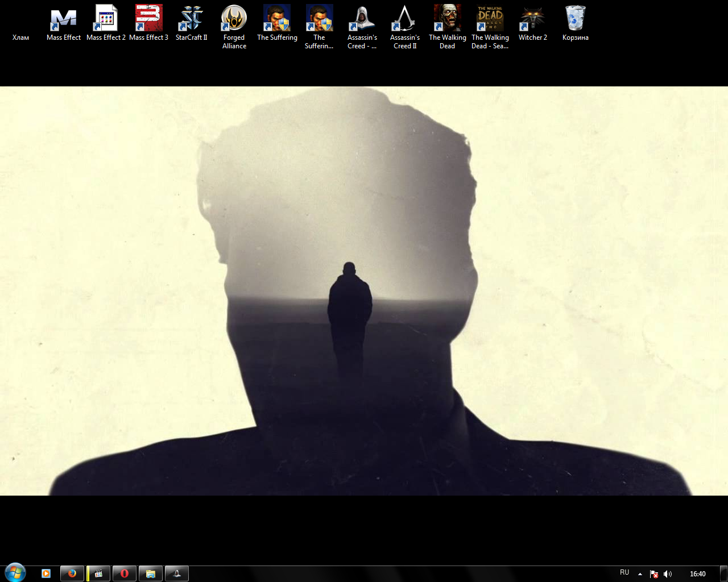Select the Корзина recycle bin icon
728x582 pixels.
(575, 19)
